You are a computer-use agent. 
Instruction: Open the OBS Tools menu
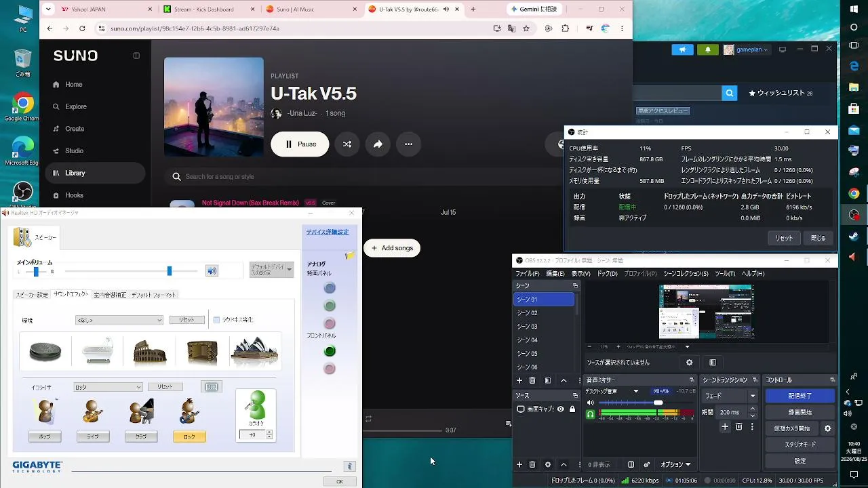pyautogui.click(x=724, y=274)
